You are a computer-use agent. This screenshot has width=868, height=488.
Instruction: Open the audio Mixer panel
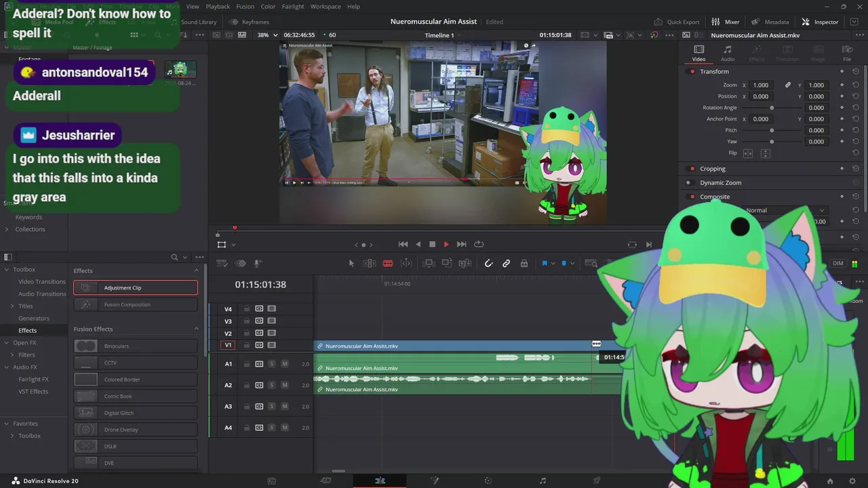point(726,22)
